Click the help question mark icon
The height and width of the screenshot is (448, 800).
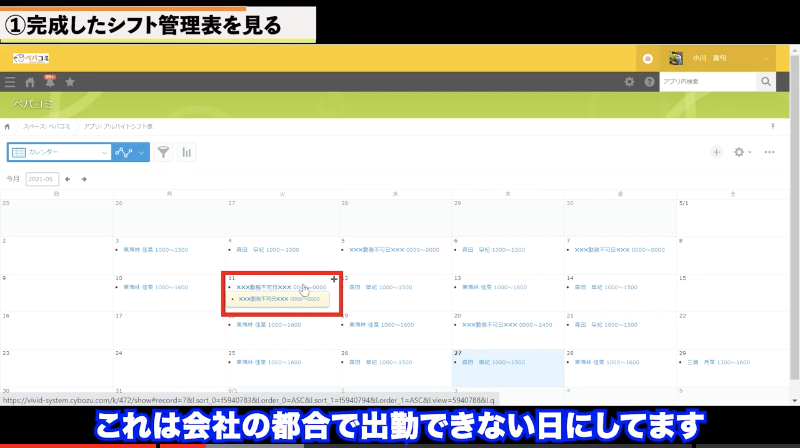[649, 82]
